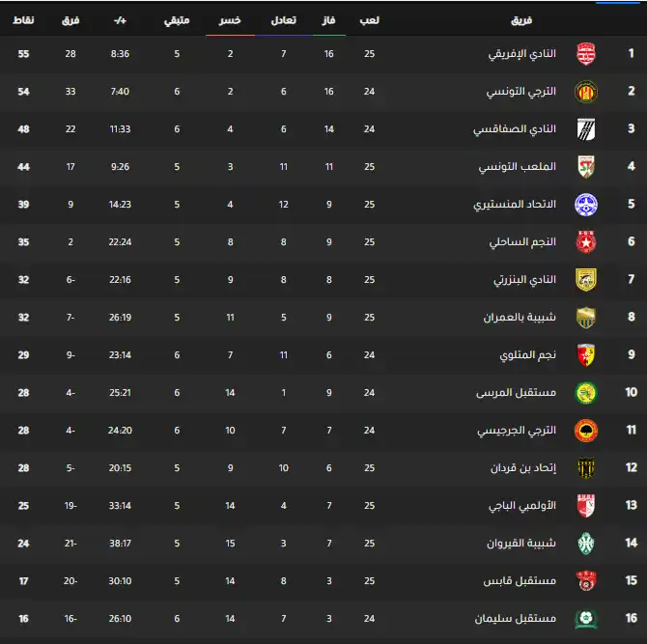Click the الترجي التونسي team crest
Viewport: 647px width, 644px height.
tap(586, 92)
